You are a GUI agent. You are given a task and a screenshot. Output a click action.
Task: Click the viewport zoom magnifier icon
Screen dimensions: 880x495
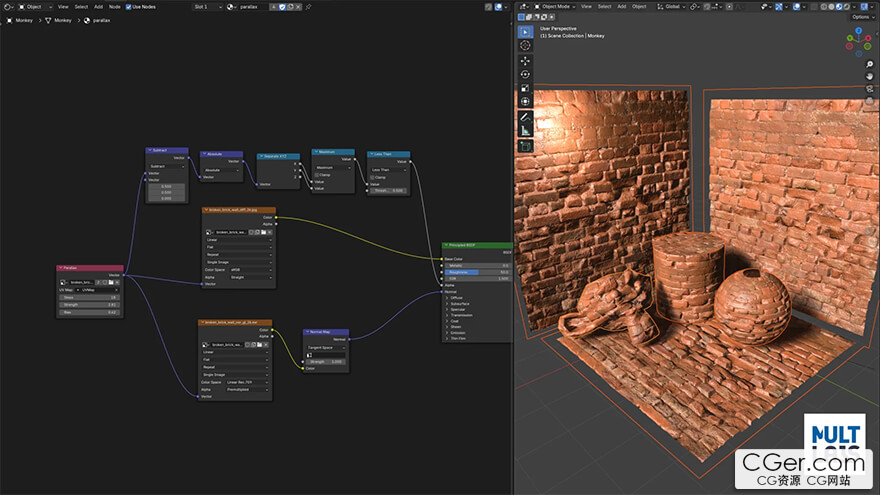870,65
